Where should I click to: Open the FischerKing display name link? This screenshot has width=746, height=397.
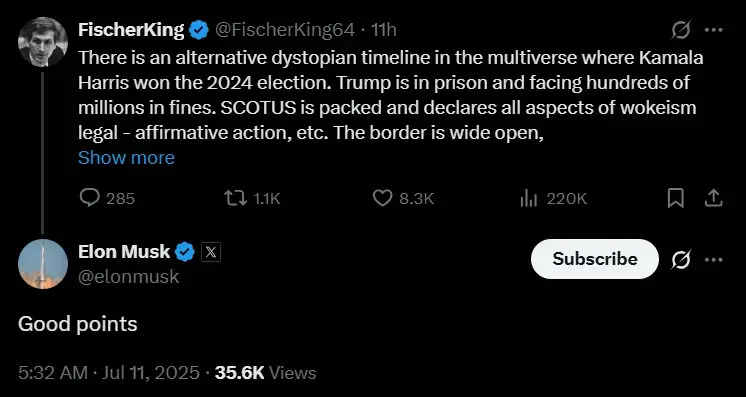point(131,30)
